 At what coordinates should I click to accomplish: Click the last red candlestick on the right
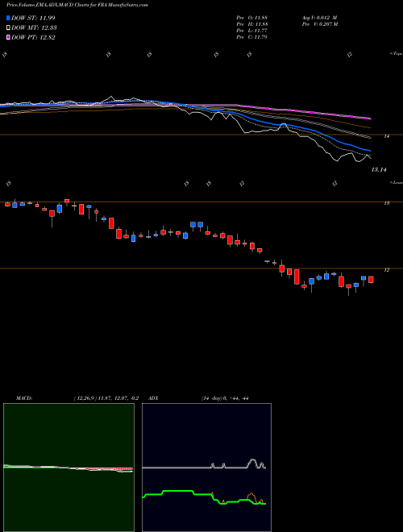click(371, 280)
